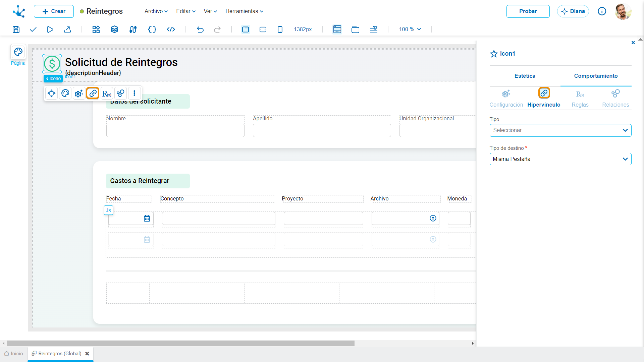The width and height of the screenshot is (644, 362).
Task: Click the Probar button
Action: (528, 11)
